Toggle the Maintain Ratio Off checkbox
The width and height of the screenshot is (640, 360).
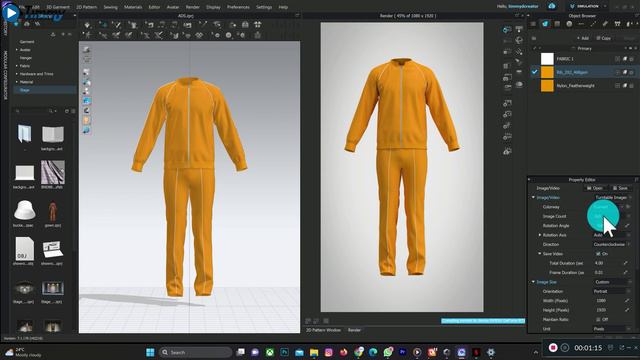point(598,320)
